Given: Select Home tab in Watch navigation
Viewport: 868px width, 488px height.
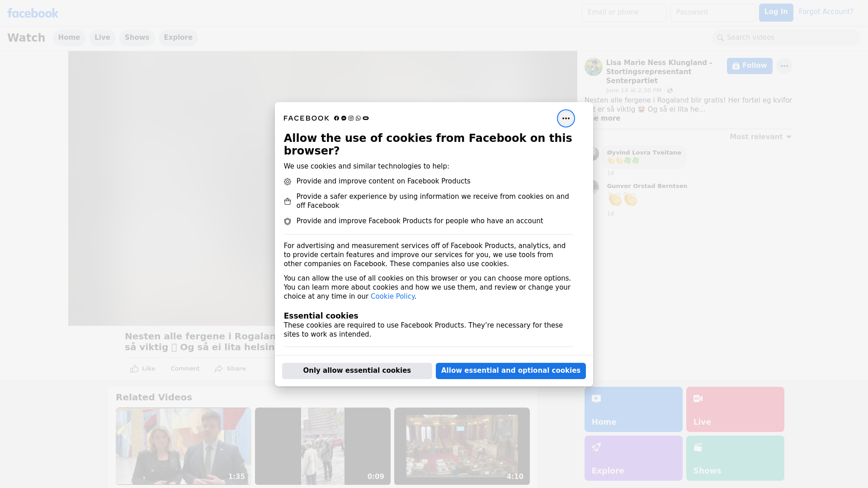Looking at the screenshot, I should pos(69,38).
